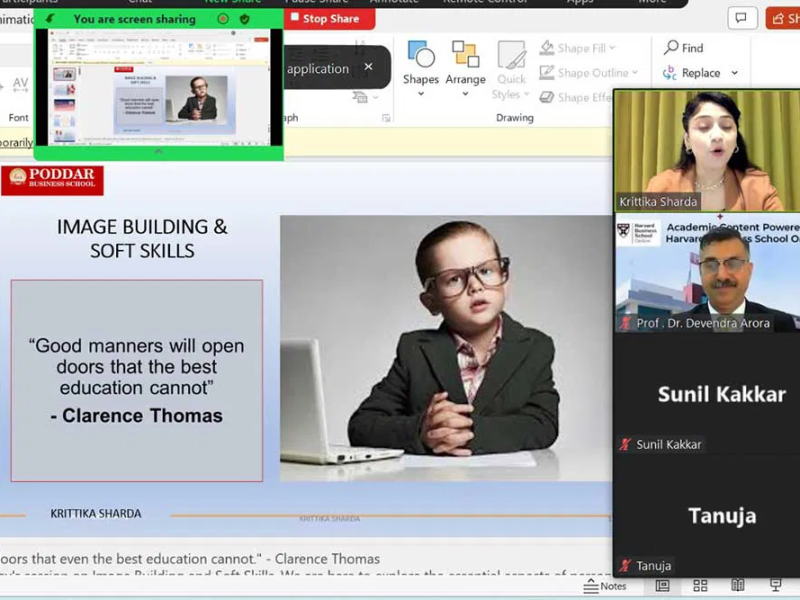This screenshot has width=800, height=600.
Task: Click the screen sharing preview thumbnail
Action: (158, 87)
